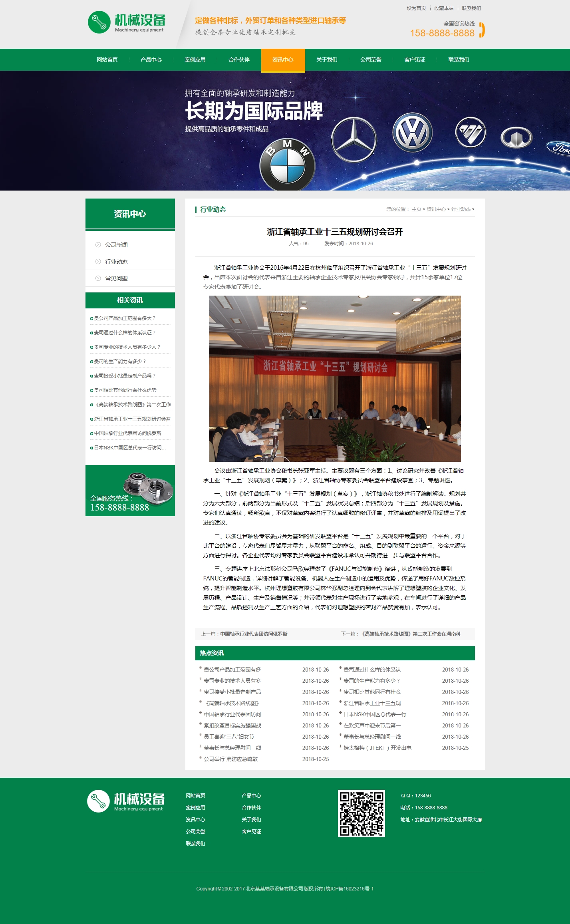The height and width of the screenshot is (924, 570).
Task: Open hot news 贵司通过什么样的体系认
Action: pos(372,670)
